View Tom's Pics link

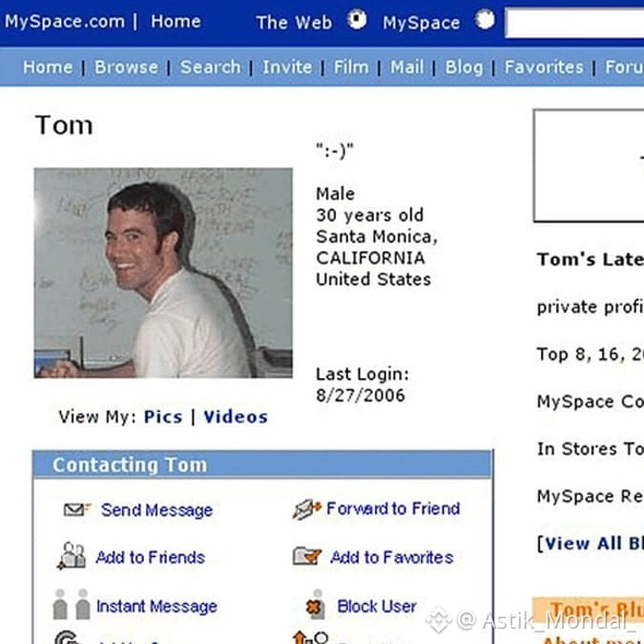pos(163,417)
